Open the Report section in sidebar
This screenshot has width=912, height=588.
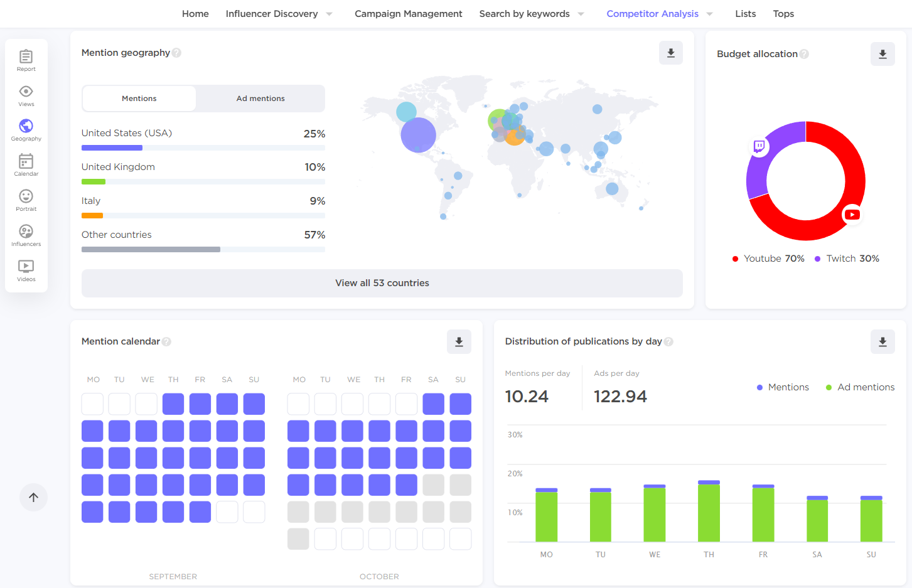(26, 60)
